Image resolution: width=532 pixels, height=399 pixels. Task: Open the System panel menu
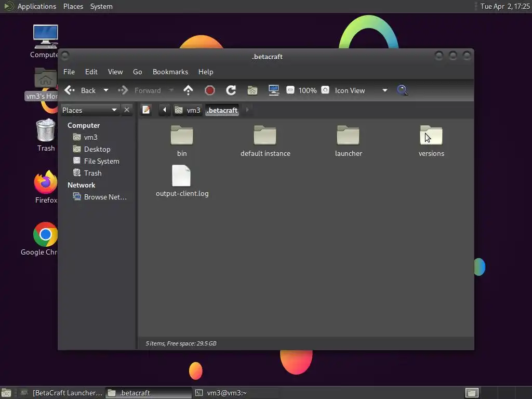tap(101, 6)
